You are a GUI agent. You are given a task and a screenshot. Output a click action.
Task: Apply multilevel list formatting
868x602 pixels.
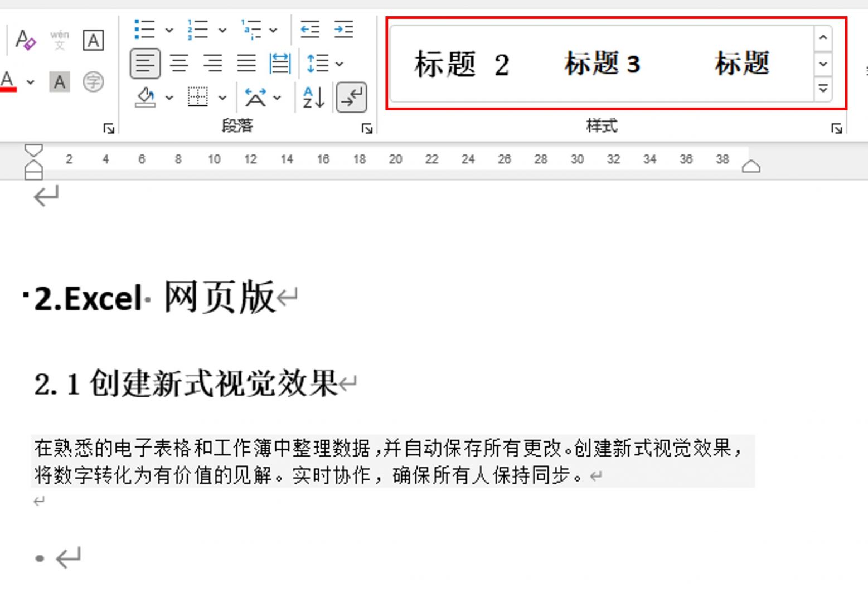(x=251, y=30)
